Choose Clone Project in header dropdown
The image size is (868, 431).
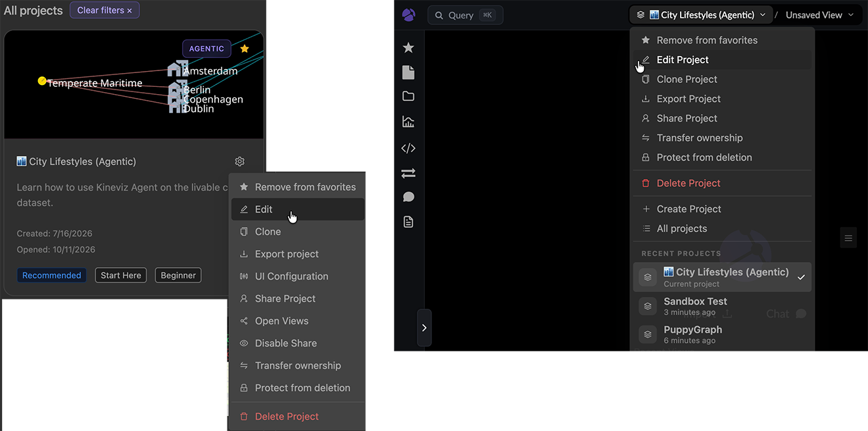722,79
